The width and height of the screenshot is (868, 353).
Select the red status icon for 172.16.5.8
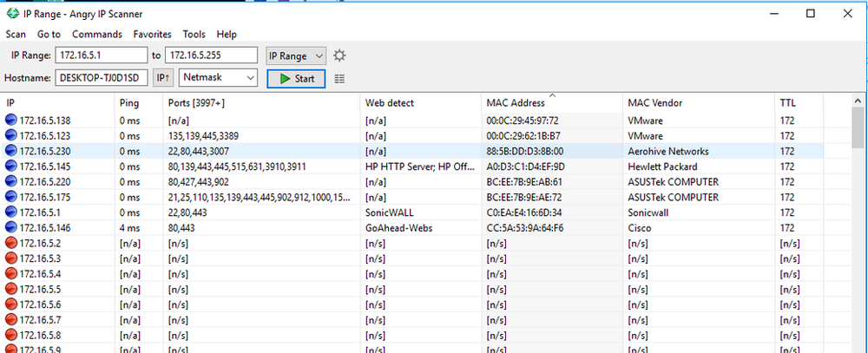(11, 335)
